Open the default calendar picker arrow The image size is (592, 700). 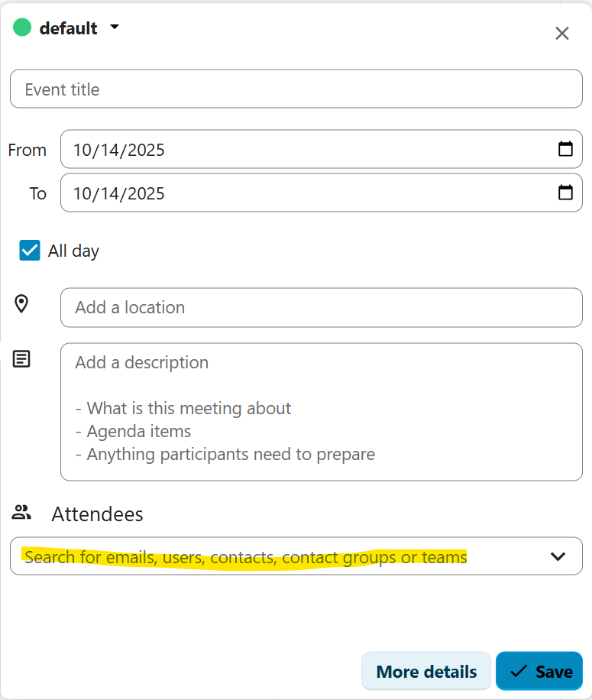[115, 28]
